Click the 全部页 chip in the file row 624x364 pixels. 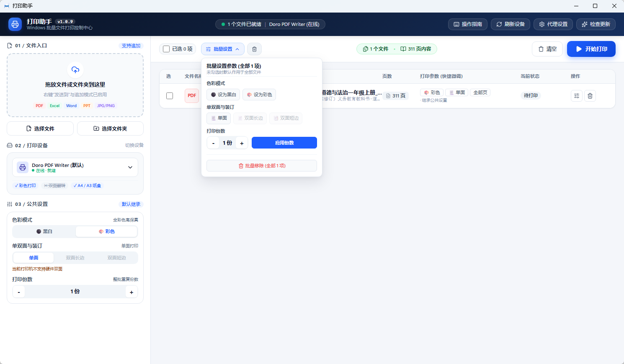pyautogui.click(x=480, y=92)
